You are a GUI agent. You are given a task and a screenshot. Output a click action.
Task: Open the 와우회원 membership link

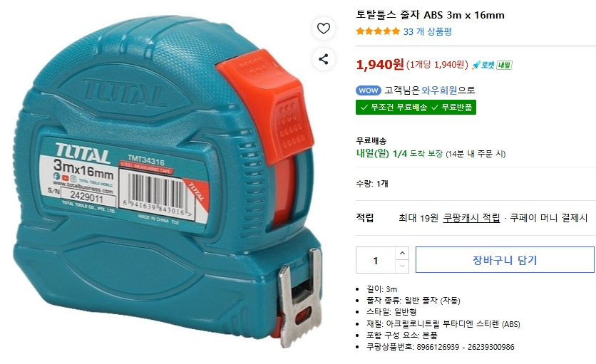pyautogui.click(x=439, y=90)
